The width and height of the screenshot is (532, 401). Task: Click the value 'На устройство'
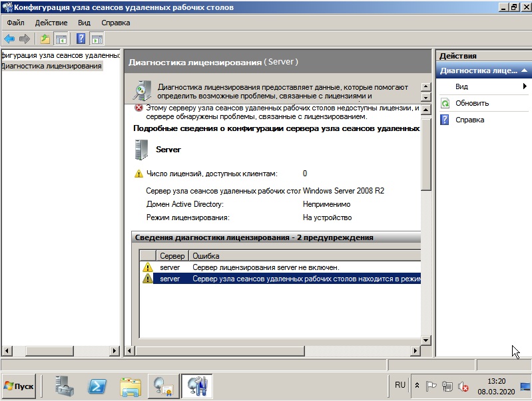pyautogui.click(x=327, y=217)
